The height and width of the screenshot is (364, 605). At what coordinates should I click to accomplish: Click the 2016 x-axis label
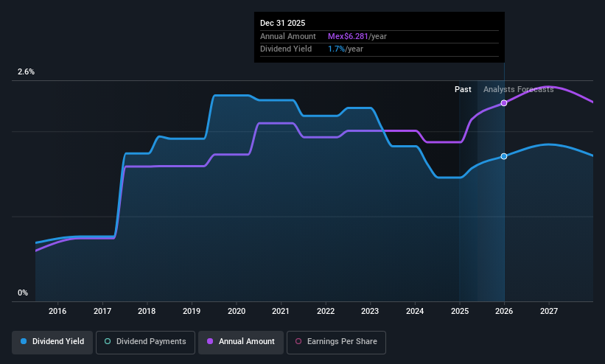coord(57,311)
